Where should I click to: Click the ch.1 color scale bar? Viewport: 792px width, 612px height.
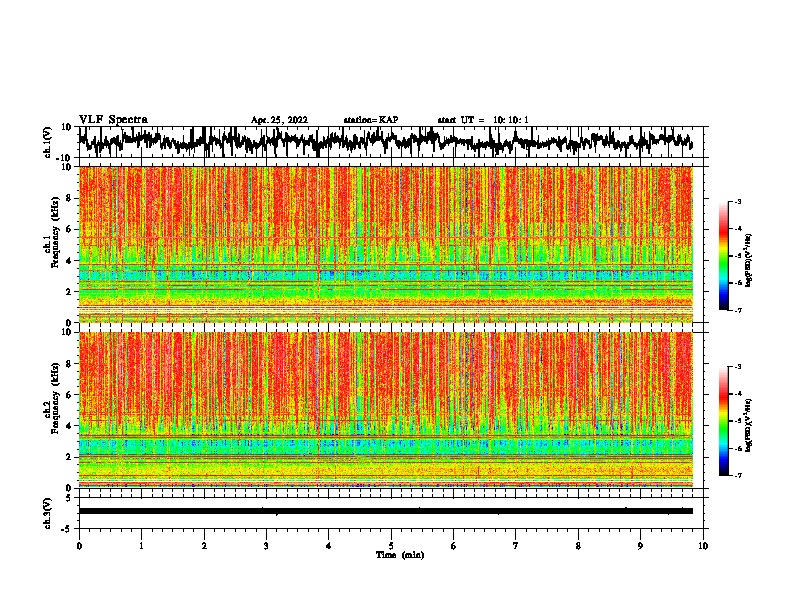tap(723, 256)
